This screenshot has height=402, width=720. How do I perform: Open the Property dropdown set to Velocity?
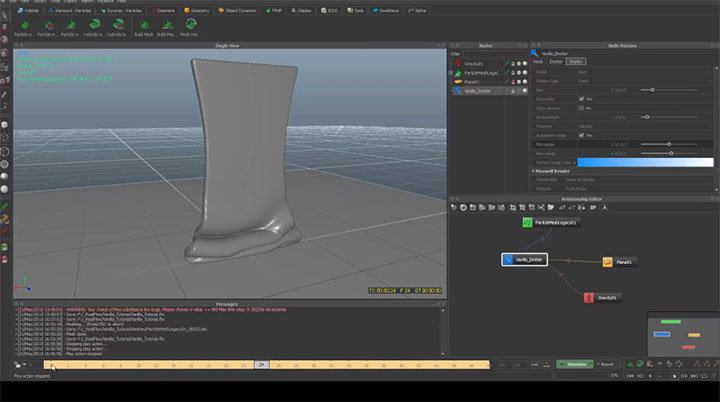click(x=645, y=126)
